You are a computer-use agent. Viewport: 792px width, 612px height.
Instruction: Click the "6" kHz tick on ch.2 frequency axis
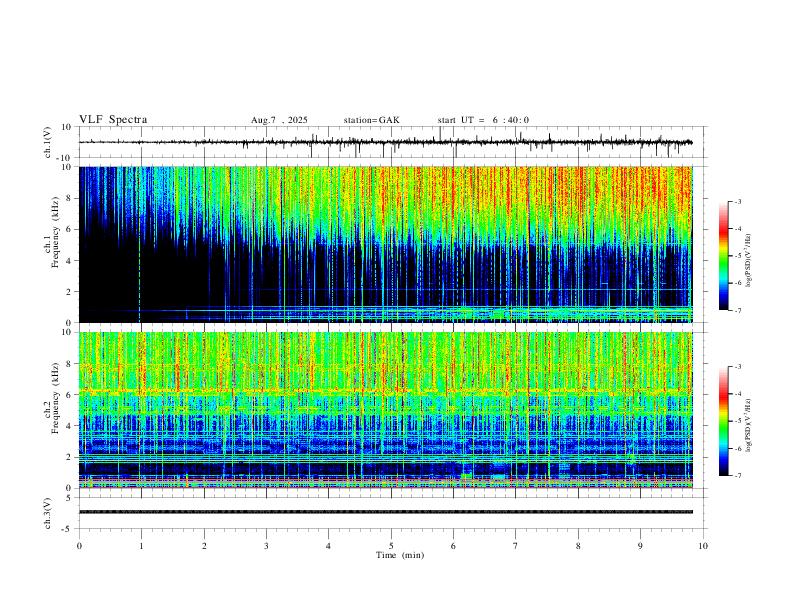point(70,395)
